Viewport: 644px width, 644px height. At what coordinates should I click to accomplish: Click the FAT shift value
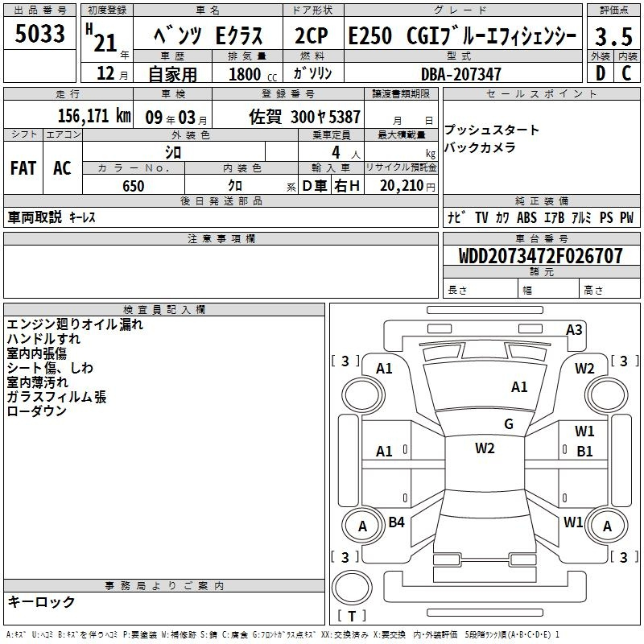(23, 168)
